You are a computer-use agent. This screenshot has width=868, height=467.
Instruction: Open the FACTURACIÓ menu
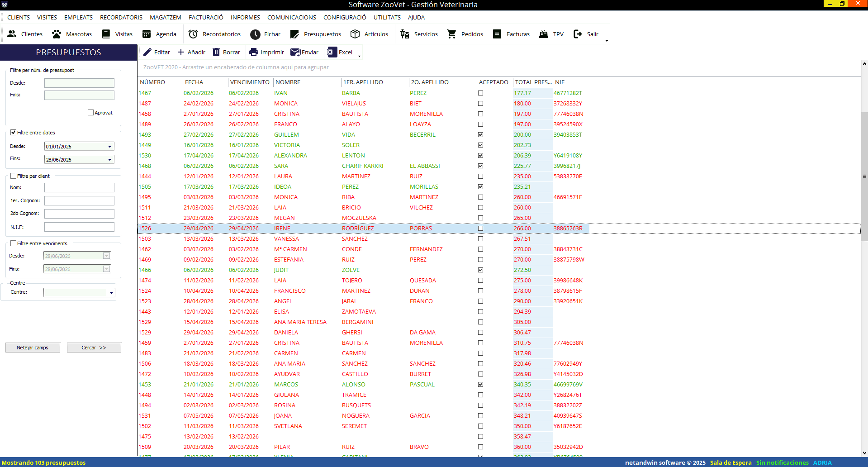click(206, 17)
